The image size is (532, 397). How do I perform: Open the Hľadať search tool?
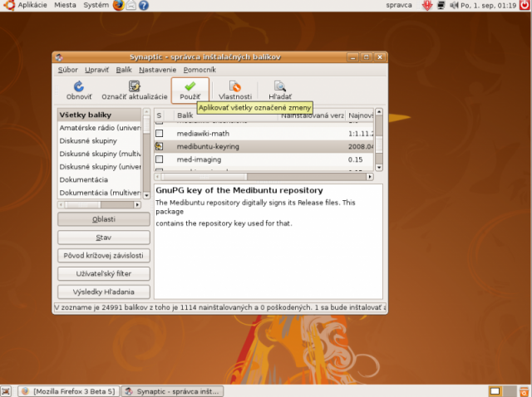point(280,91)
